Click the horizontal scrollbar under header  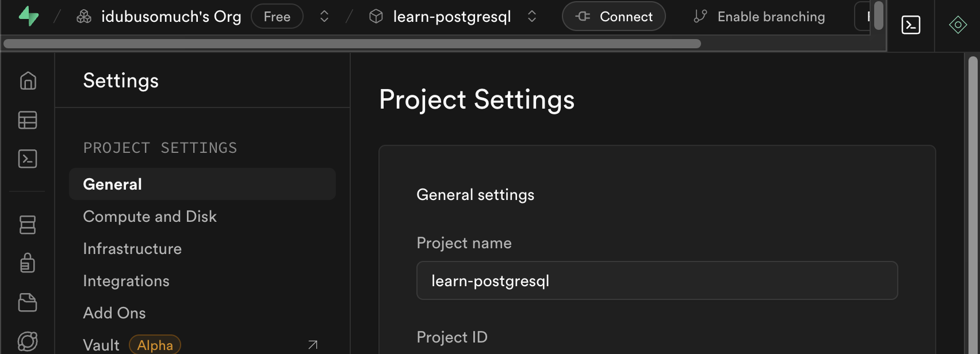click(x=352, y=44)
